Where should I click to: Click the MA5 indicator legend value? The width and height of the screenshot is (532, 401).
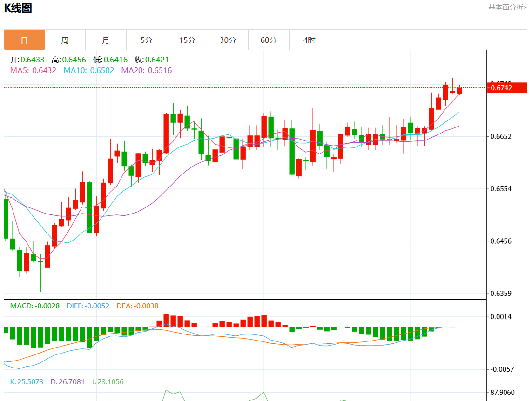(33, 71)
